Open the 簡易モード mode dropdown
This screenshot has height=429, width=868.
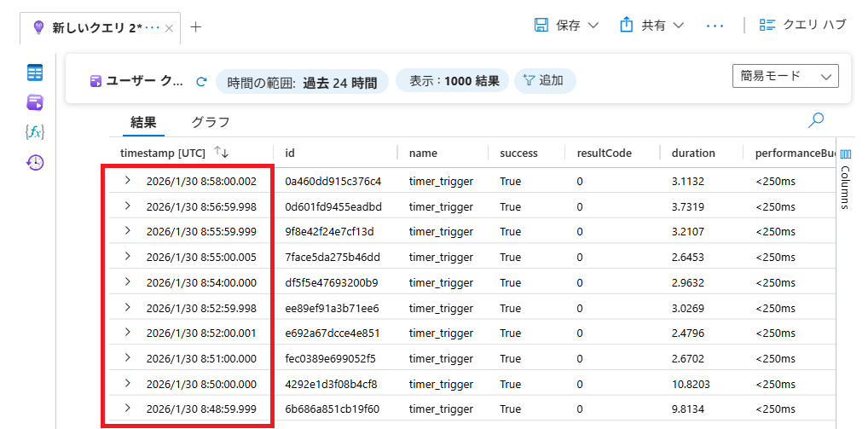[x=784, y=76]
